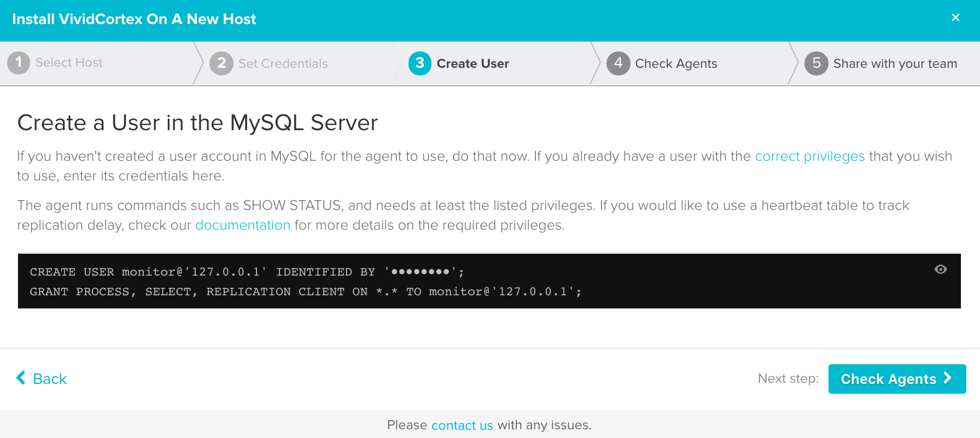Image resolution: width=980 pixels, height=438 pixels.
Task: Open the documentation link
Action: 243,225
